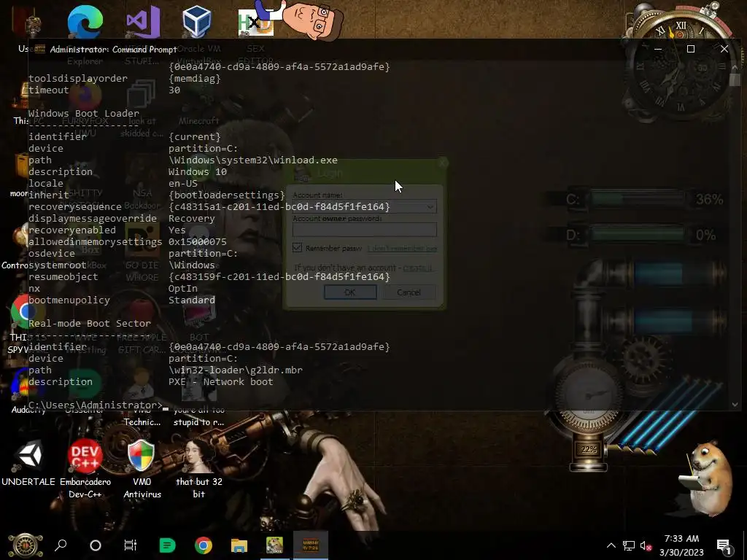This screenshot has width=747, height=560.
Task: Expand Account name dropdown in Login dialog
Action: (x=430, y=206)
